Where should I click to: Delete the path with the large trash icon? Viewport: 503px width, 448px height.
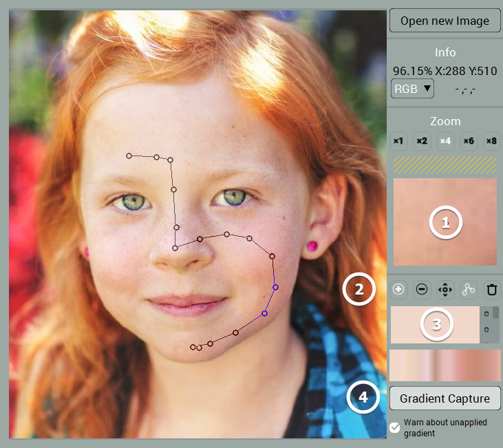(492, 290)
